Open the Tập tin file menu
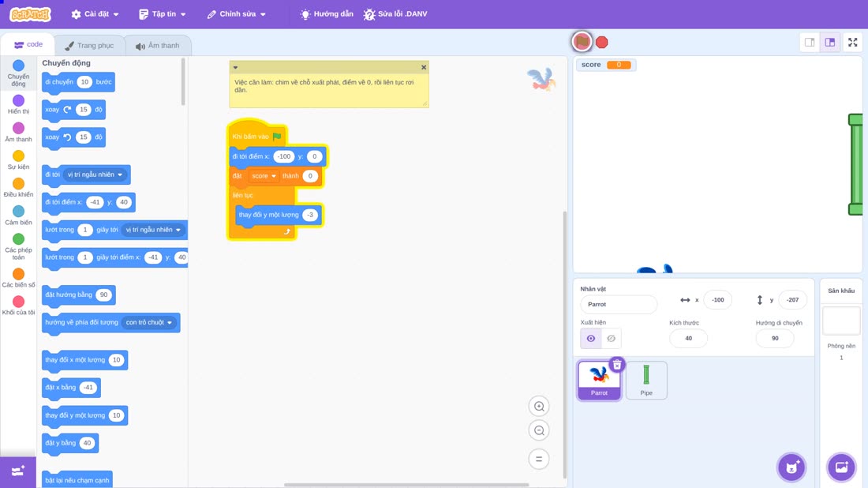 tap(163, 14)
